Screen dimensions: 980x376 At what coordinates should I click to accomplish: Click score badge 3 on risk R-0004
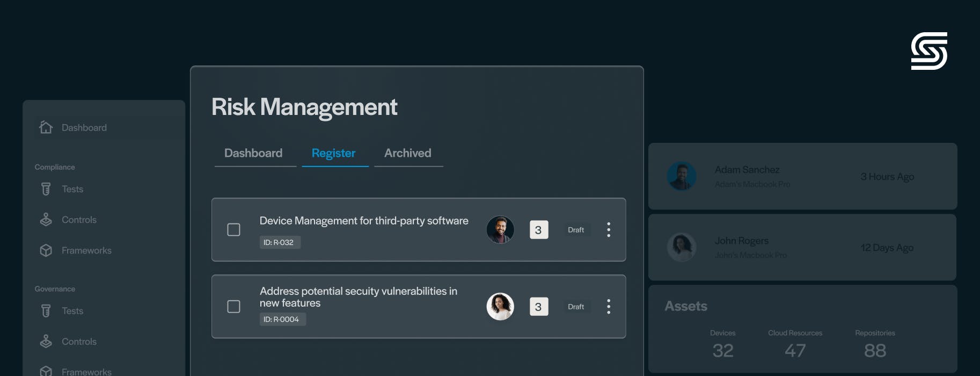coord(538,307)
